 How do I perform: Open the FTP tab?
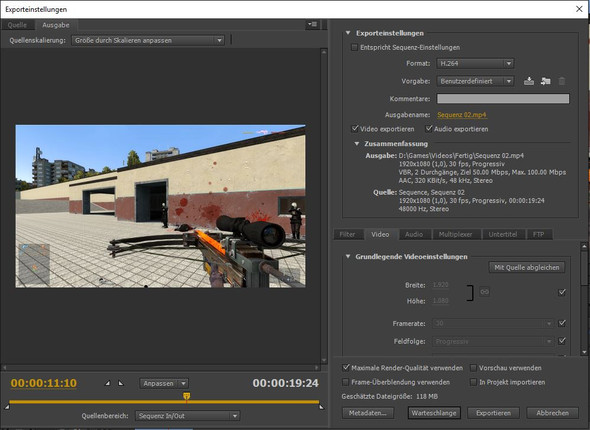[538, 234]
